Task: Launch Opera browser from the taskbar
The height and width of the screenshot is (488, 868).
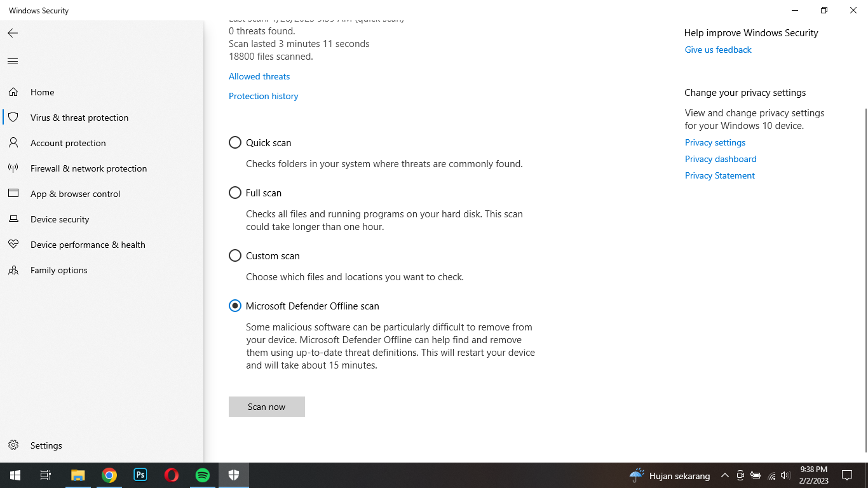Action: [172, 475]
